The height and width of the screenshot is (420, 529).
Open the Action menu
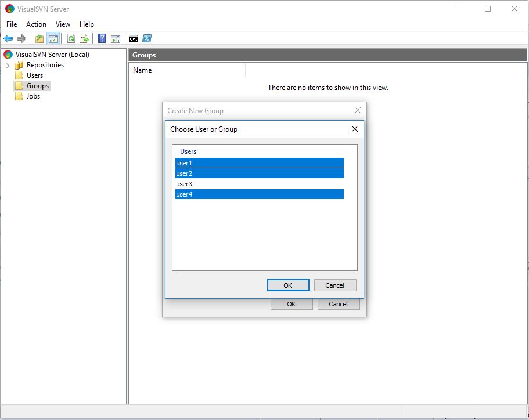pos(36,24)
